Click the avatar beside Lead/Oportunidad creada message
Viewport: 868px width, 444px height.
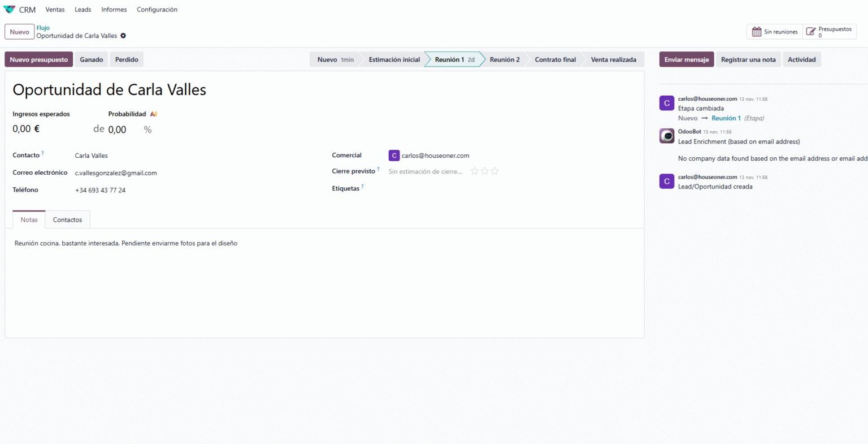(x=667, y=181)
